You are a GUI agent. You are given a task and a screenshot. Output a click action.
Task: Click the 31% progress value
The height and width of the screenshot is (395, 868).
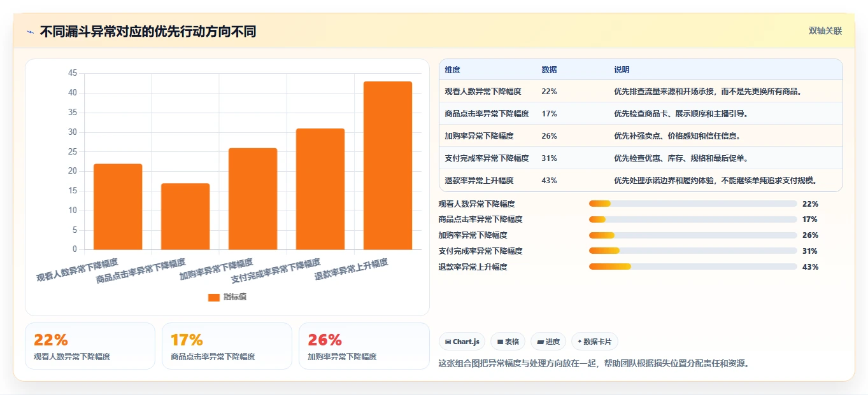click(x=810, y=251)
